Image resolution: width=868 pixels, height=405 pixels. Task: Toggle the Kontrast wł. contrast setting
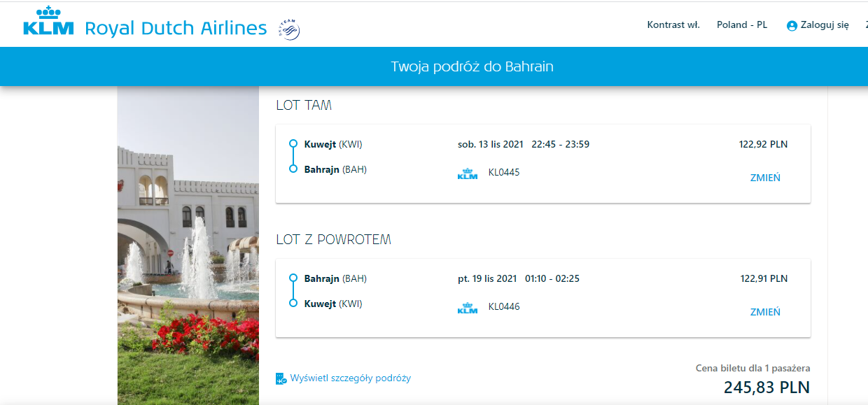pos(673,24)
